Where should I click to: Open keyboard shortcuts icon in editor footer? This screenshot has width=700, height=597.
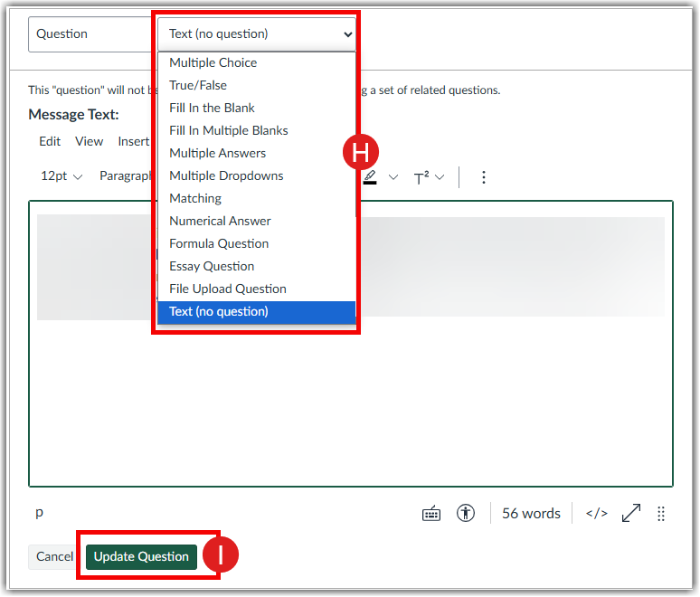[431, 514]
